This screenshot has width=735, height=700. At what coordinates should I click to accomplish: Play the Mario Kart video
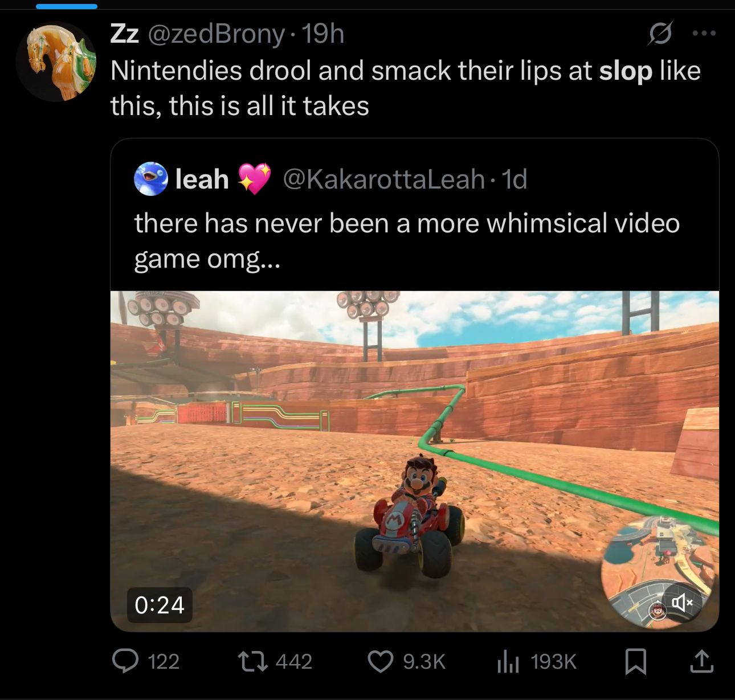point(415,461)
